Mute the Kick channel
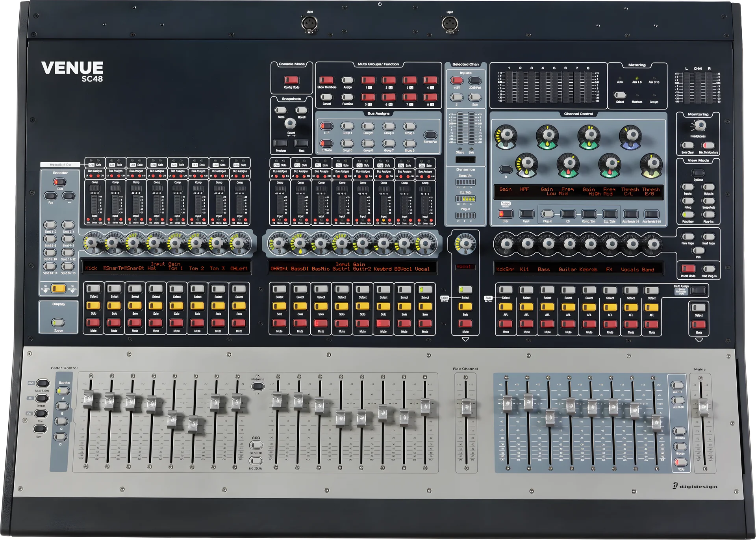The image size is (756, 540). pyautogui.click(x=93, y=323)
